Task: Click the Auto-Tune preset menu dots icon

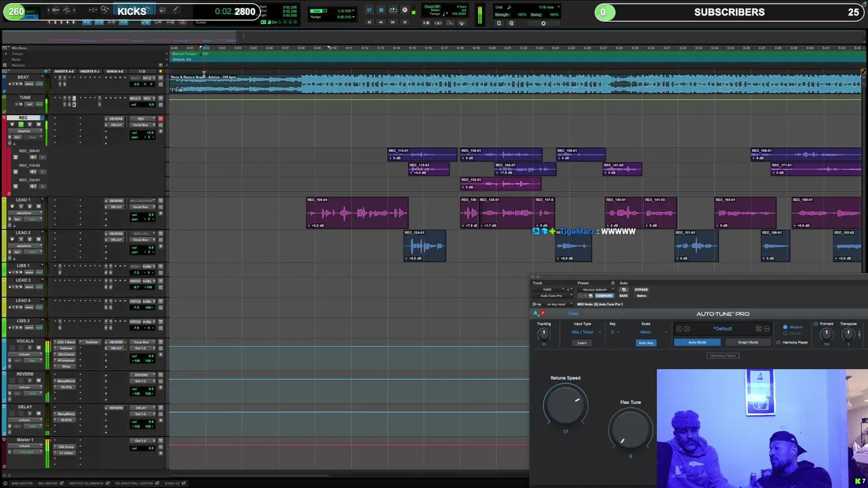Action: coord(766,329)
